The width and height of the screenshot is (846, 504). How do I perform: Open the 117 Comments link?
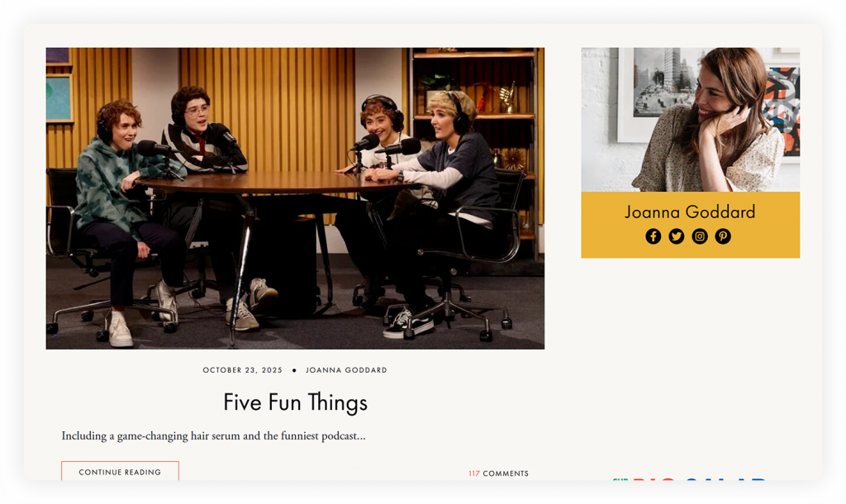[498, 473]
